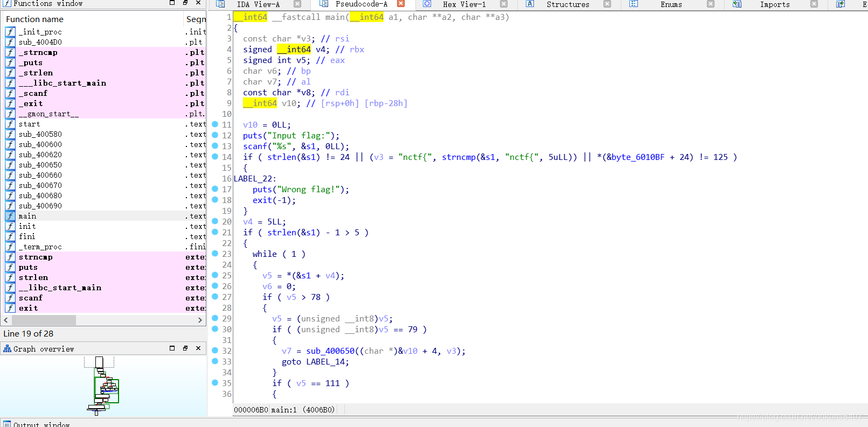
Task: Close the IDA View-A tab
Action: click(x=297, y=4)
